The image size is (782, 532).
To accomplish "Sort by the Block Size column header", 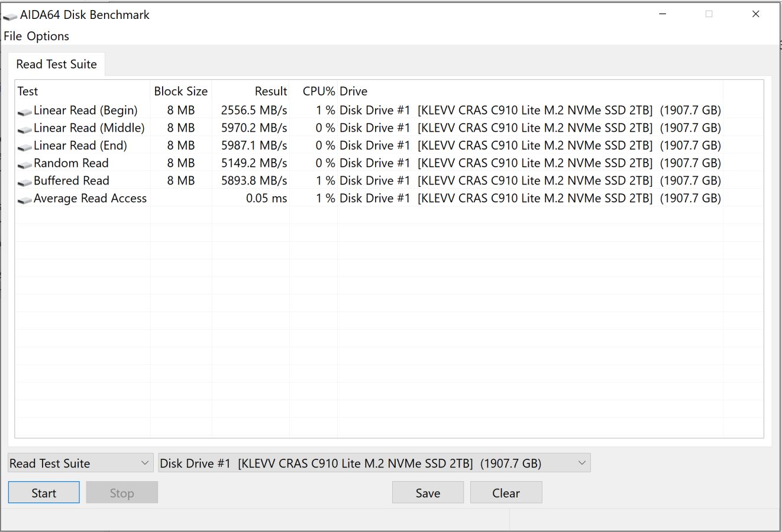I will pos(181,91).
